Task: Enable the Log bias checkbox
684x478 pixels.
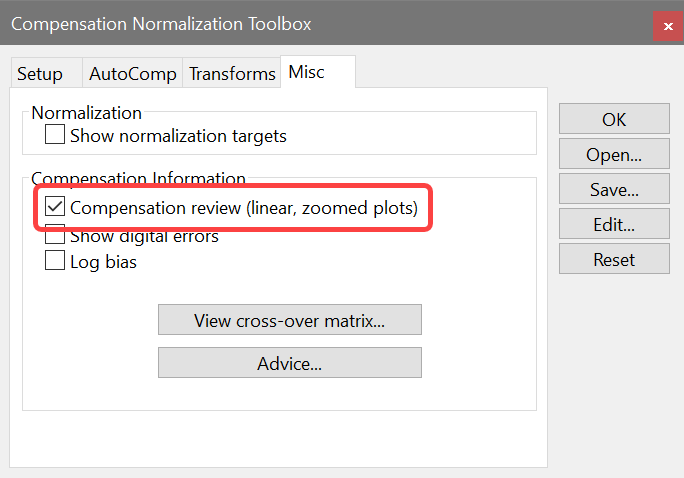Action: (55, 263)
